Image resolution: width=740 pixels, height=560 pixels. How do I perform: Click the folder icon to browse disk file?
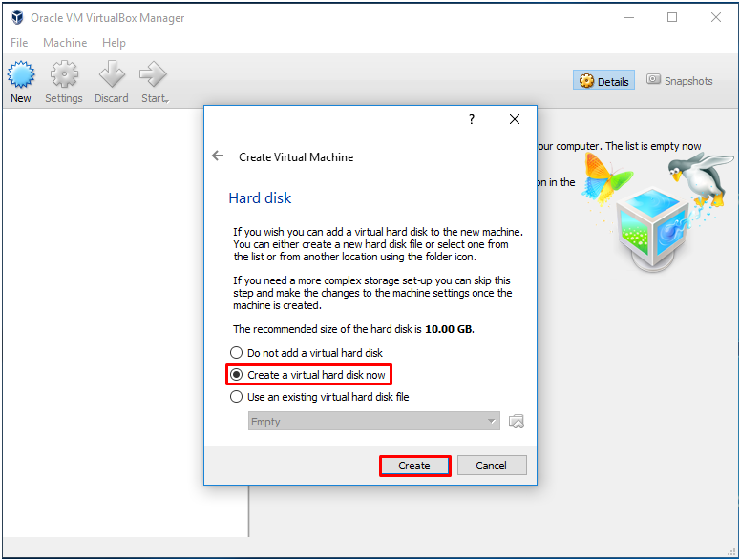[x=517, y=422]
